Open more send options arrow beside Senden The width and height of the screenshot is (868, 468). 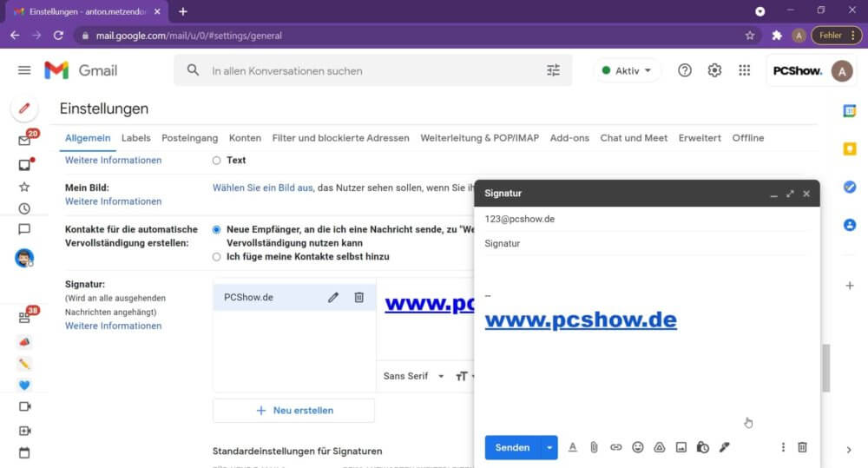point(549,447)
